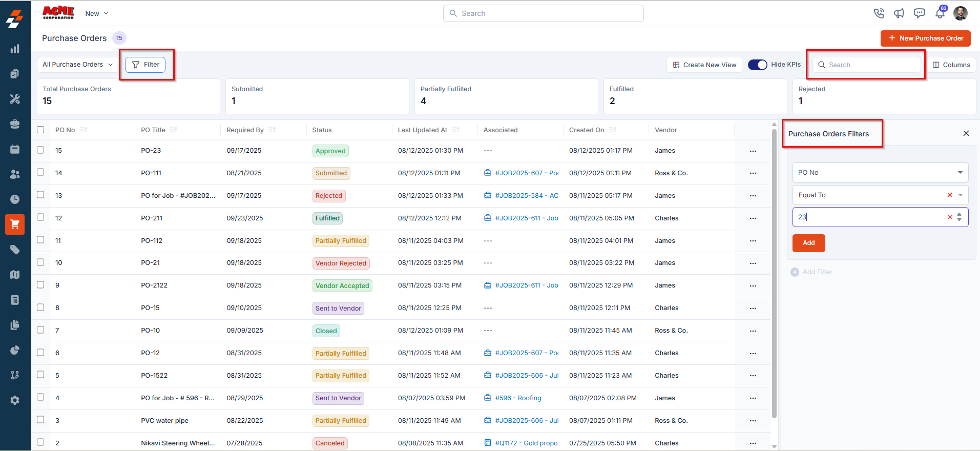
Task: Click the red Add button in filters
Action: click(x=808, y=243)
